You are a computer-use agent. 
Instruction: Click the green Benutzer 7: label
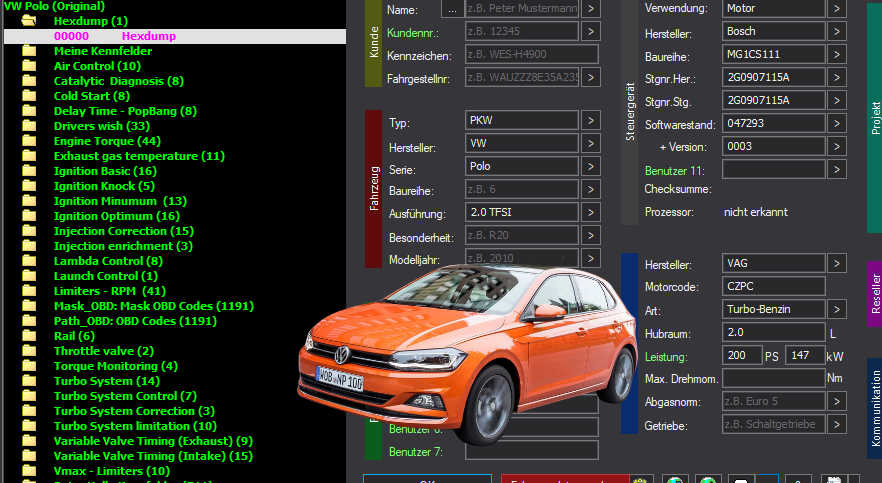pos(416,452)
